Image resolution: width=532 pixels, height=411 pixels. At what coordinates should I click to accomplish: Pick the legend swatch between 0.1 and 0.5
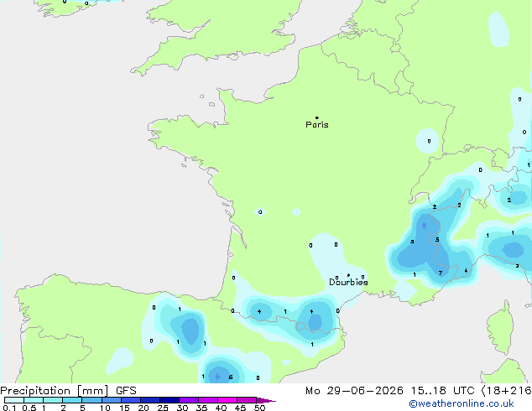[x=14, y=400]
